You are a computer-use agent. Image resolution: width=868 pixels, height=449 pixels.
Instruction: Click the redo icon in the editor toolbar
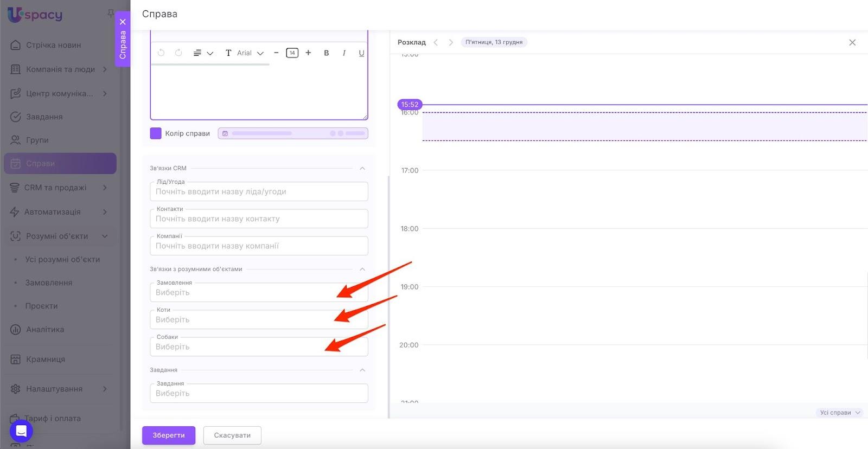click(x=178, y=53)
